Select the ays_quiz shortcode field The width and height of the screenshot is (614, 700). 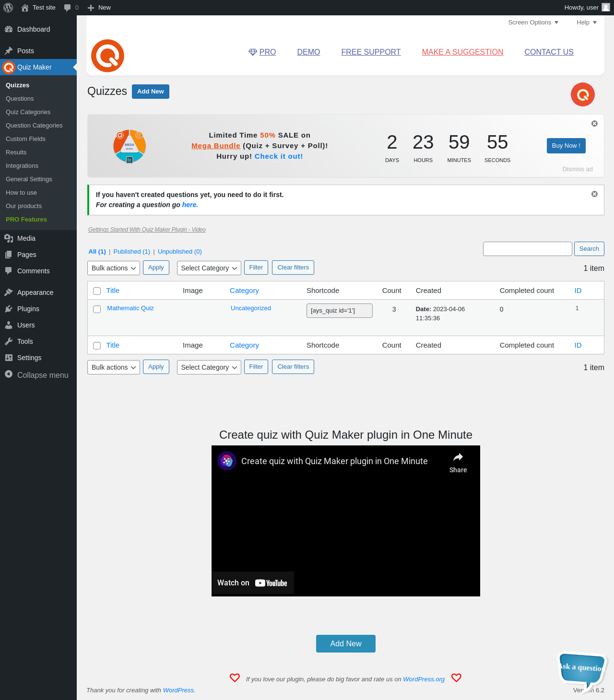click(x=340, y=311)
